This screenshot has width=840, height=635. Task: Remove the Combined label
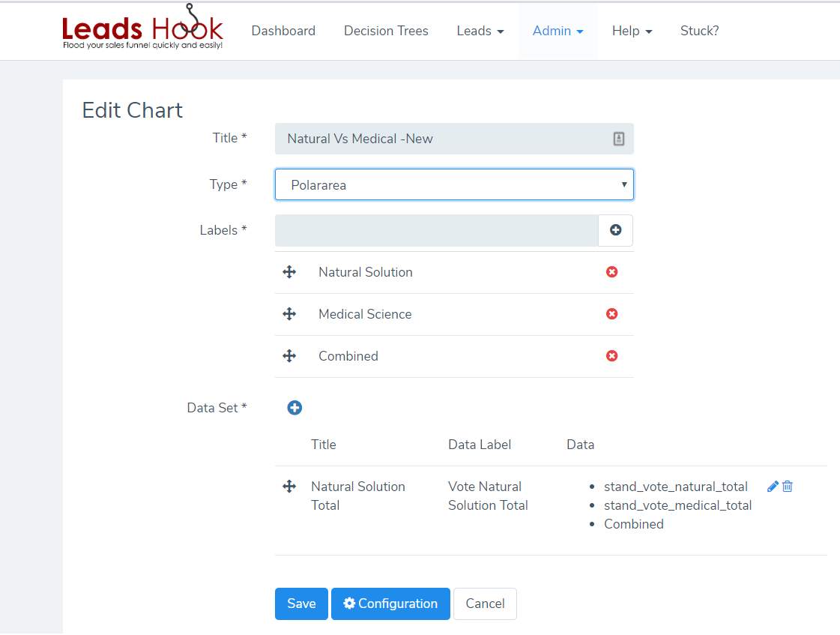pyautogui.click(x=611, y=356)
